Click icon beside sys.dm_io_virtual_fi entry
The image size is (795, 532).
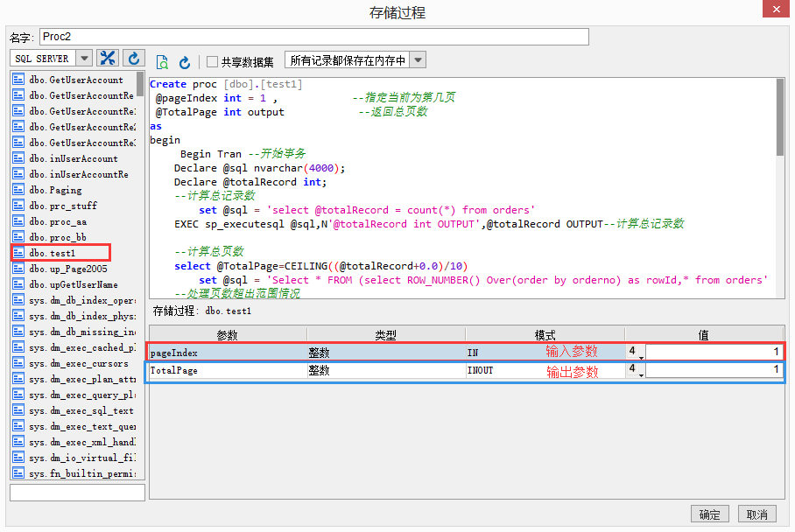(18, 457)
